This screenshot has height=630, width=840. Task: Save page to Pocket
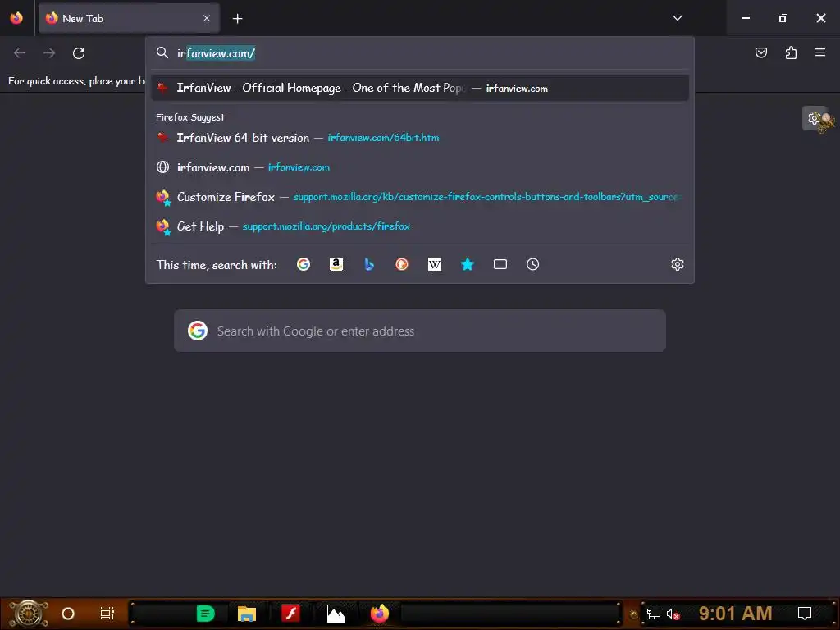pyautogui.click(x=760, y=52)
